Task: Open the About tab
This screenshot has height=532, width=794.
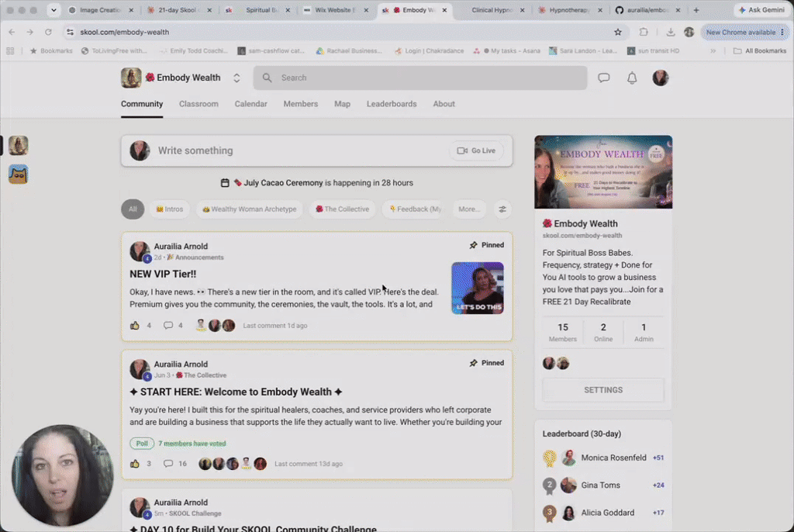Action: click(x=444, y=104)
